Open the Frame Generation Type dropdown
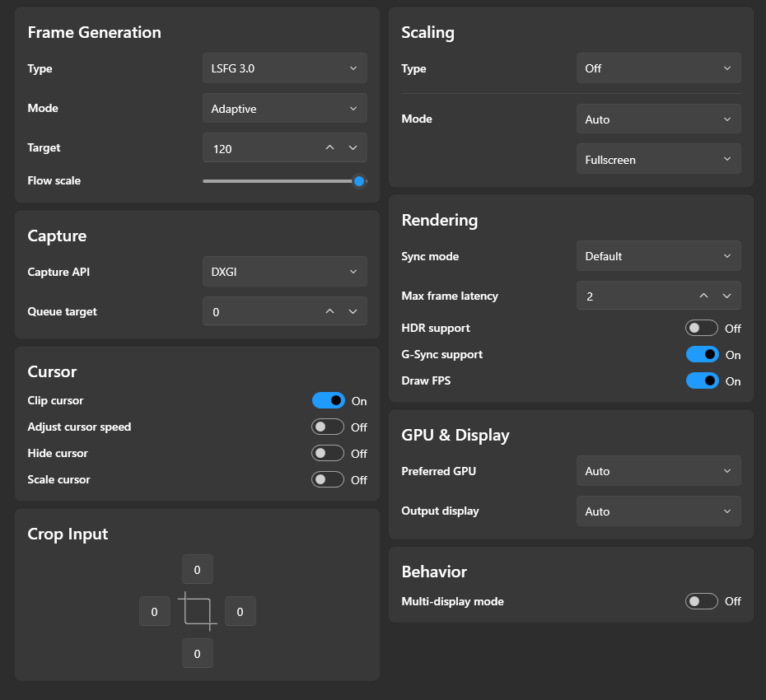The height and width of the screenshot is (700, 766). (x=284, y=68)
